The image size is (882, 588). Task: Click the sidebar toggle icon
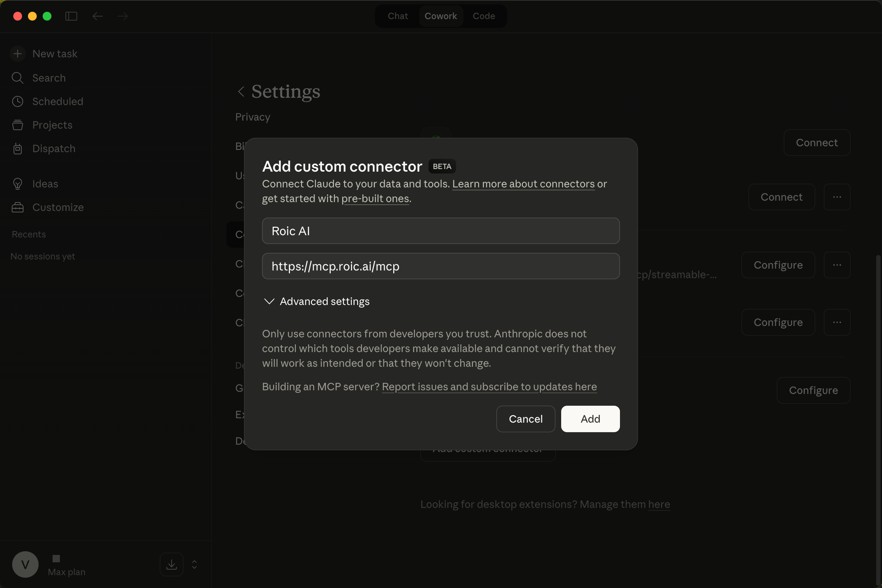[71, 16]
